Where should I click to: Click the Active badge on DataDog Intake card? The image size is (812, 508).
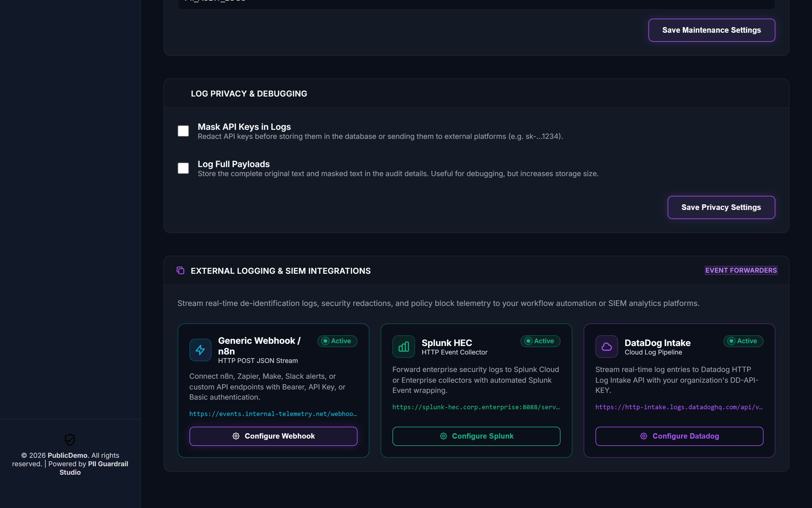click(x=743, y=341)
